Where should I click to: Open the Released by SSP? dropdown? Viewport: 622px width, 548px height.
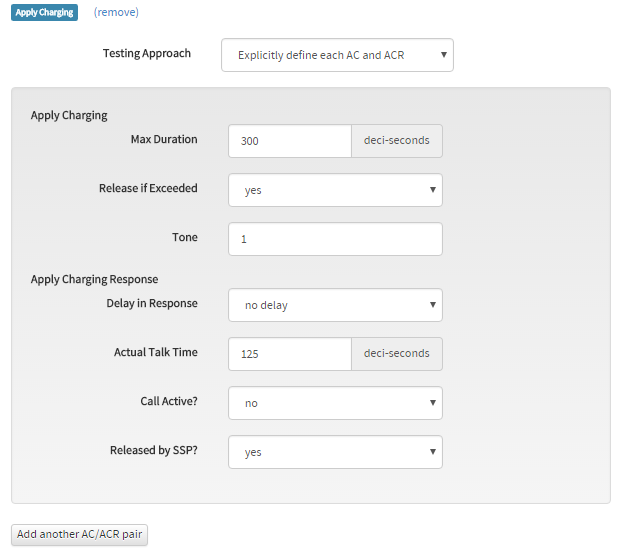click(335, 452)
